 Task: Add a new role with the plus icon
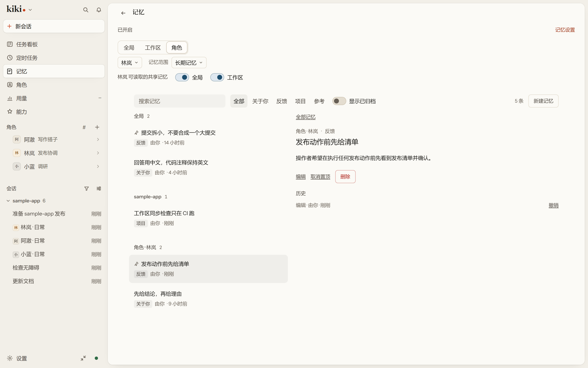(x=97, y=127)
